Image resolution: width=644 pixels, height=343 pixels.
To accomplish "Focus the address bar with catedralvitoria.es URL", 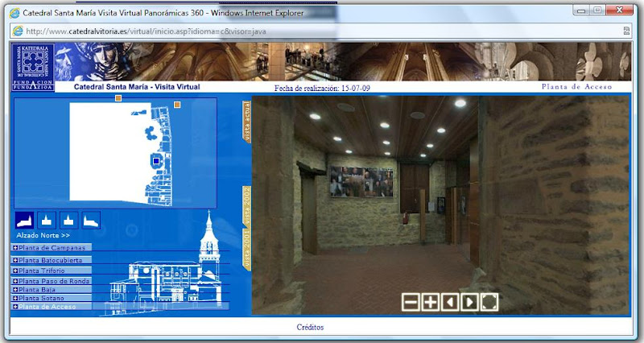I will (x=323, y=31).
